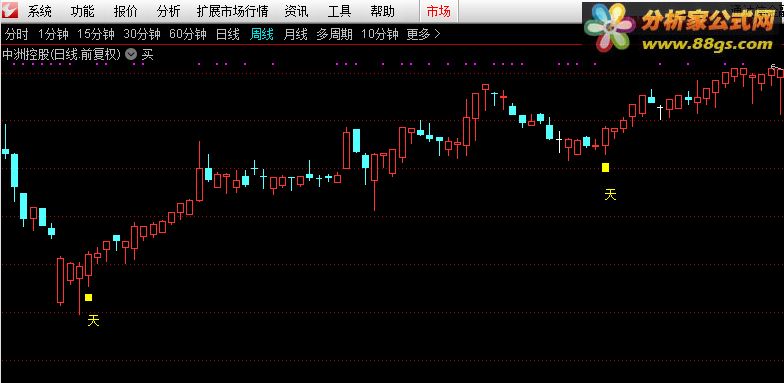Open the 工具 menu
Image resolution: width=784 pixels, height=383 pixels.
(x=340, y=11)
